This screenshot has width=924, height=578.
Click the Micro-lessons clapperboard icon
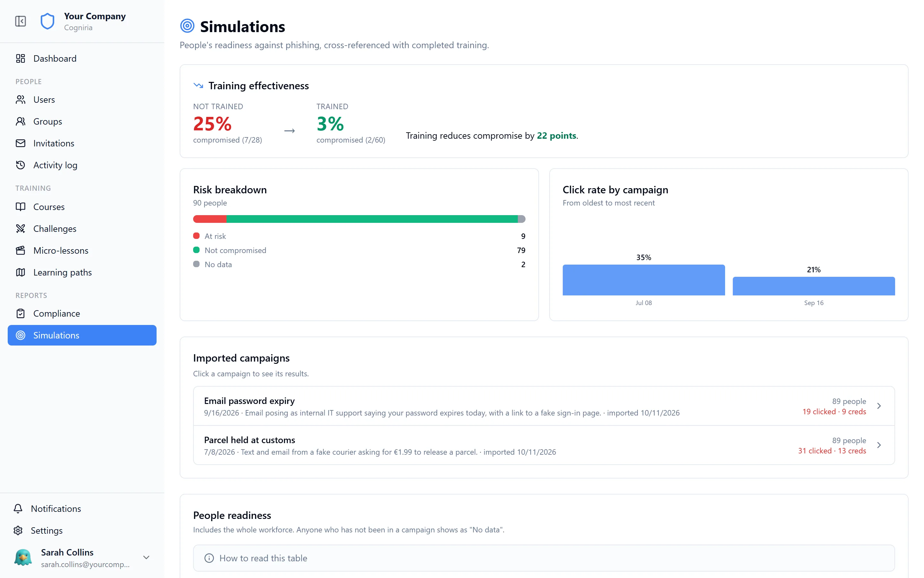tap(21, 250)
